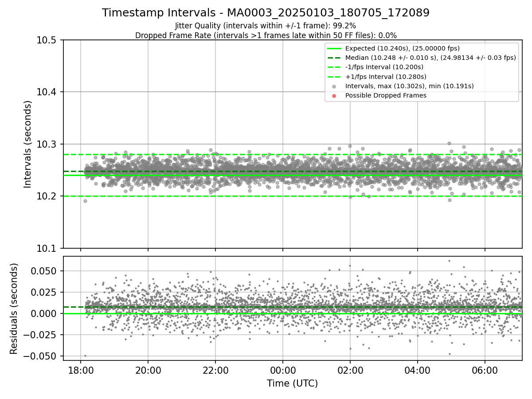The height and width of the screenshot is (399, 532).
Task: Click the 'Time (UTC)' x-axis label
Action: point(292,383)
